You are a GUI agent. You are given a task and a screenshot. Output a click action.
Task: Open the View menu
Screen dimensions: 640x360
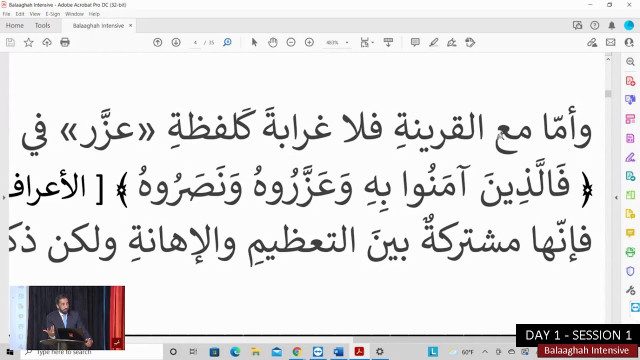(35, 14)
